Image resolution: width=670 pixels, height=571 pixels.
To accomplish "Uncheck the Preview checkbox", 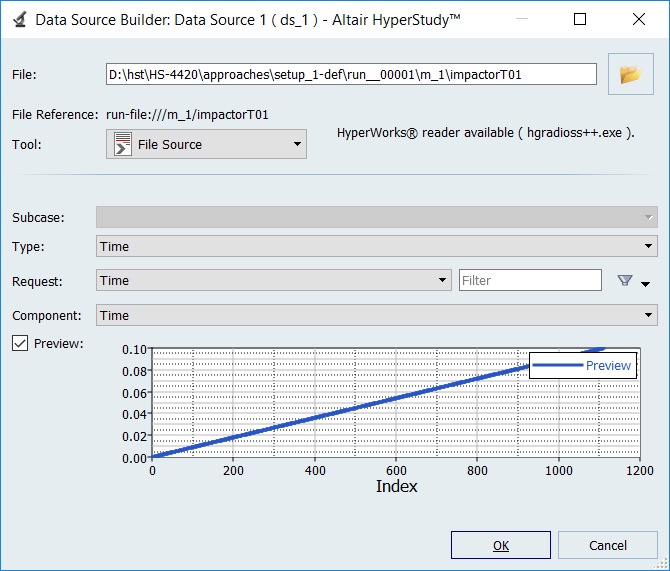I will click(20, 343).
